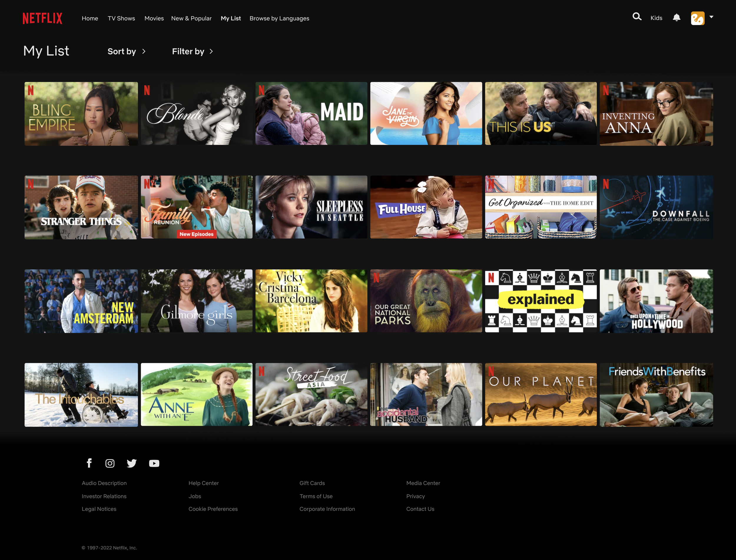The width and height of the screenshot is (736, 560).
Task: Select the Maid thumbnail
Action: [x=311, y=114]
